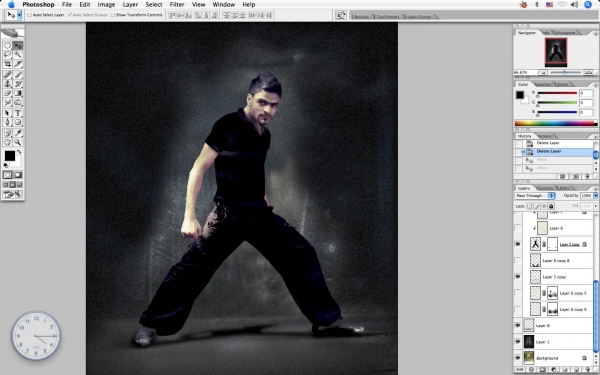Select the Crop tool
This screenshot has width=600, height=375.
pyautogui.click(x=7, y=64)
